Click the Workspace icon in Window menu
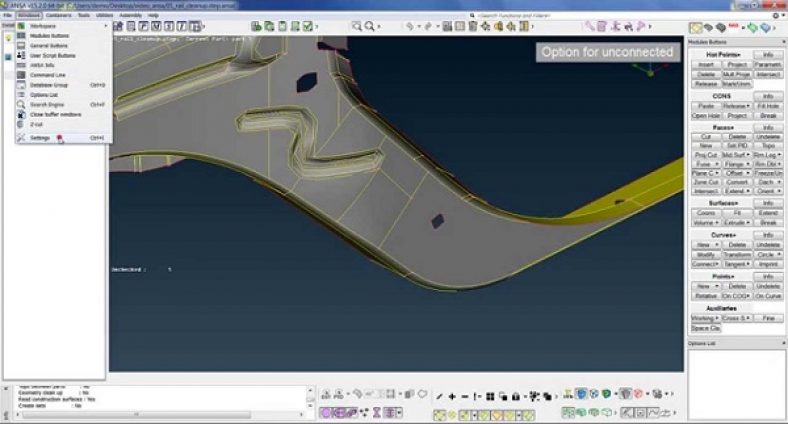Image resolution: width=788 pixels, height=424 pixels. coord(21,25)
